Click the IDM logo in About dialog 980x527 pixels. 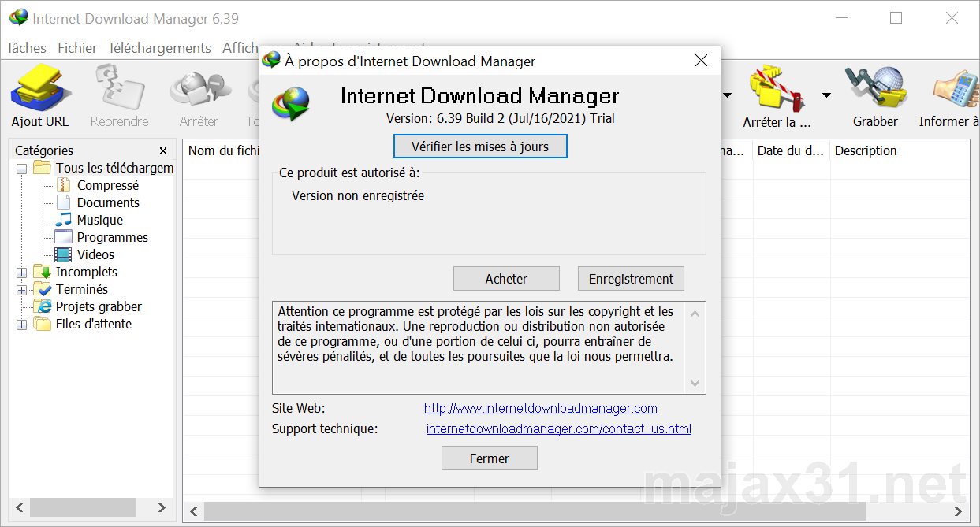pyautogui.click(x=290, y=105)
